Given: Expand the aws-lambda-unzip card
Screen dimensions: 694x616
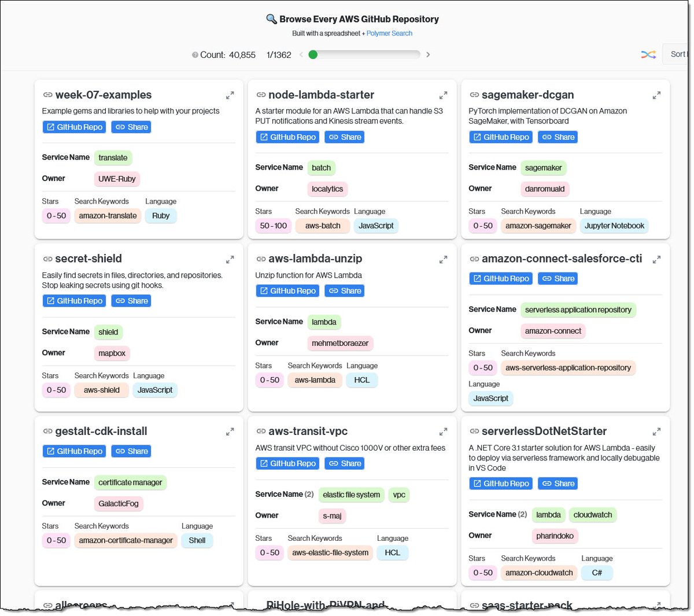Looking at the screenshot, I should (443, 260).
